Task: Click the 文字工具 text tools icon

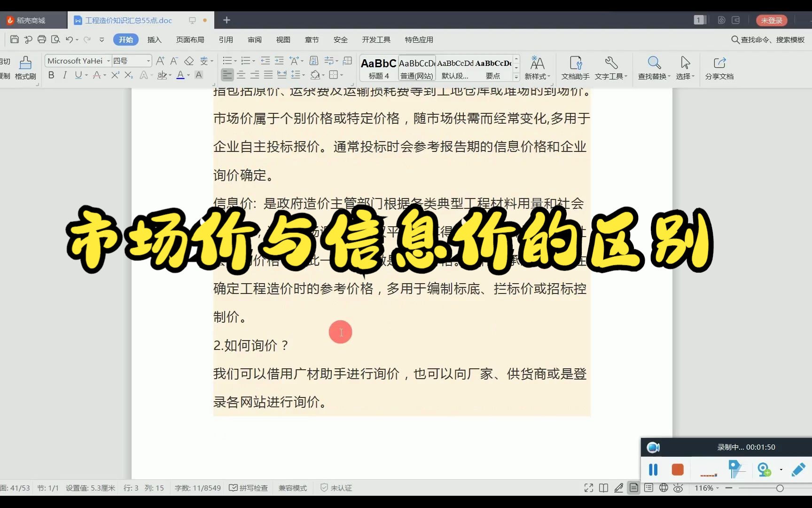Action: [x=610, y=68]
